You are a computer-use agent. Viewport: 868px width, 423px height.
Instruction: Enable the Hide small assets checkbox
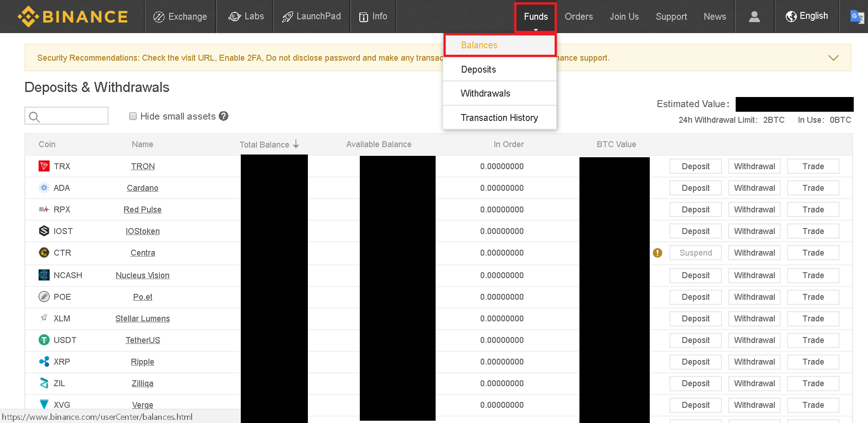133,116
